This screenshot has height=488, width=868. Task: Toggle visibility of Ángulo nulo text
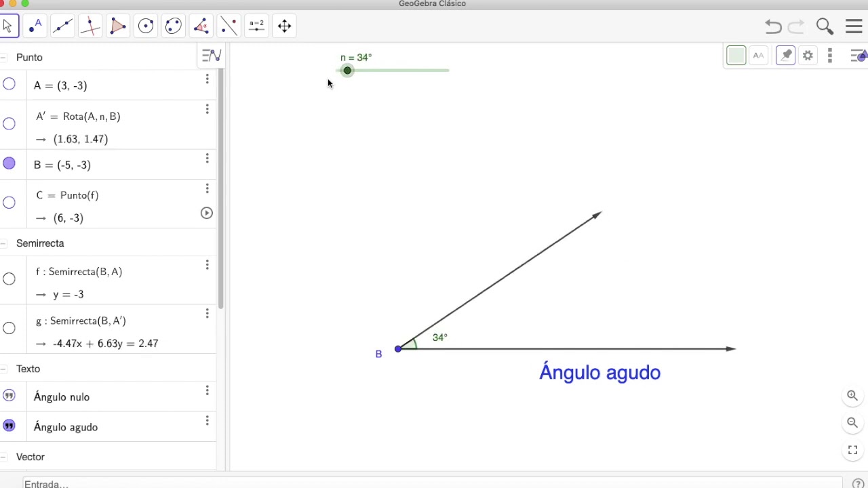(x=9, y=395)
